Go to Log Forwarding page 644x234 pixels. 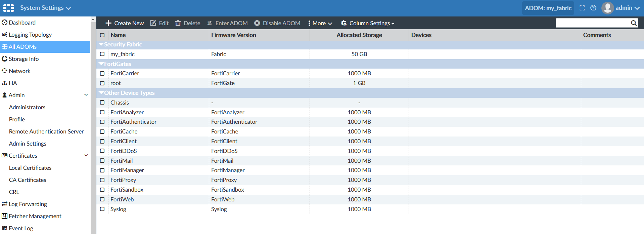click(x=28, y=204)
